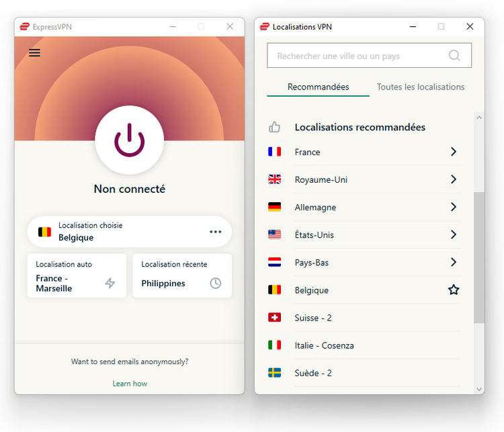Viewport: 504px width, 432px height.
Task: Click the Switzerland flag icon
Action: click(274, 318)
